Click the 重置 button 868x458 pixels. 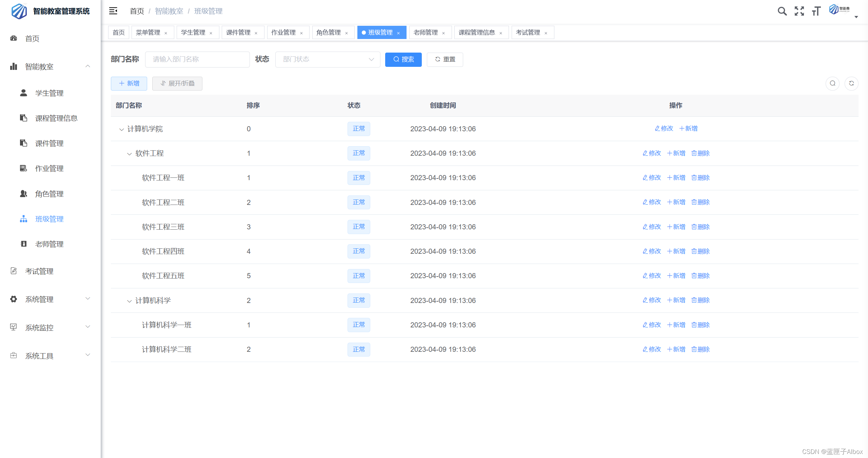445,59
